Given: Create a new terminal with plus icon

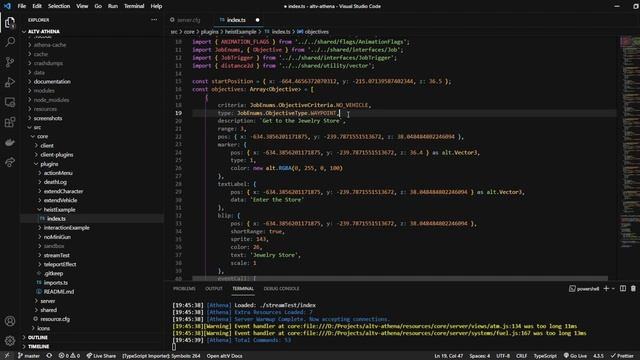Looking at the screenshot, I should 606,289.
